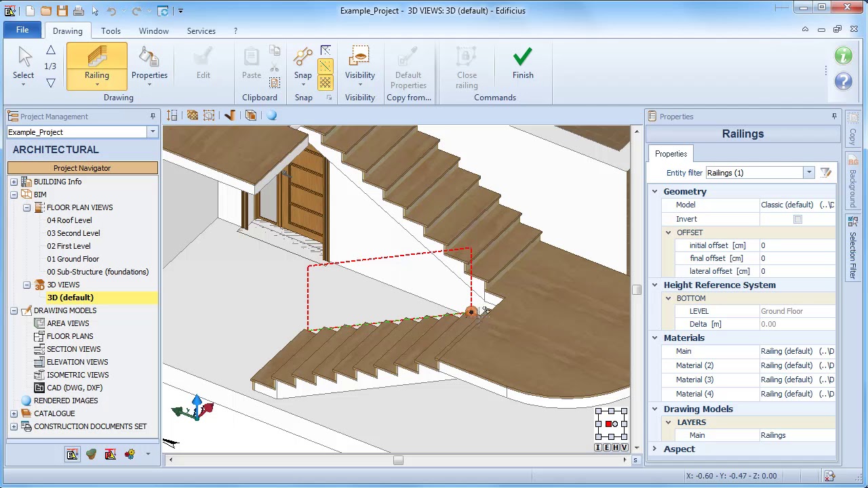Viewport: 868px width, 488px height.
Task: Tick the Invert checkbox in Geometry
Action: click(x=797, y=220)
